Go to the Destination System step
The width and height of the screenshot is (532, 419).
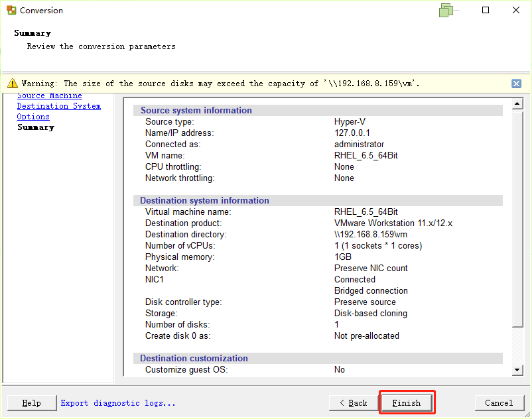pos(58,106)
